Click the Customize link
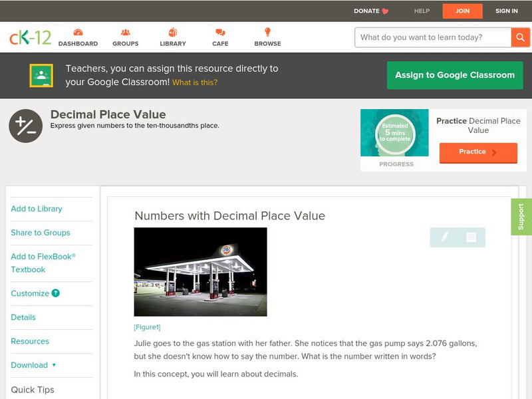Viewport: 532px width, 399px height. click(x=30, y=293)
